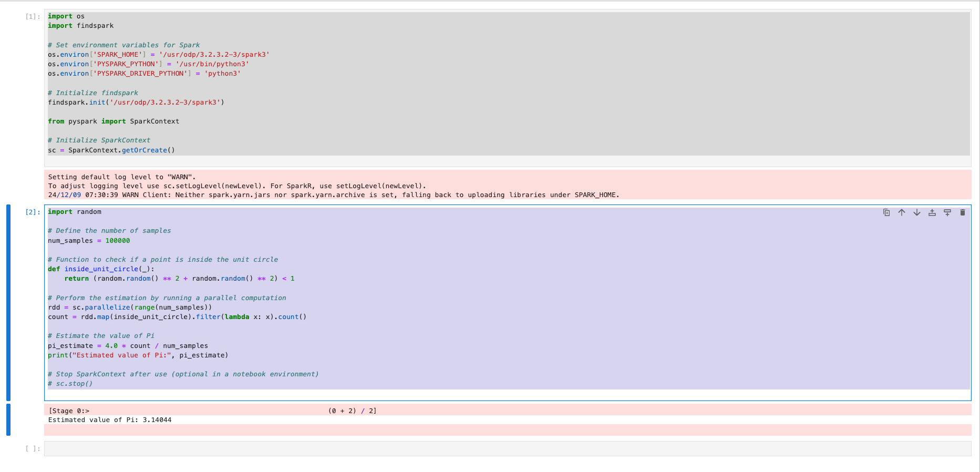Click the '# Define the number of samples' comment
This screenshot has height=472, width=980.
click(x=109, y=231)
